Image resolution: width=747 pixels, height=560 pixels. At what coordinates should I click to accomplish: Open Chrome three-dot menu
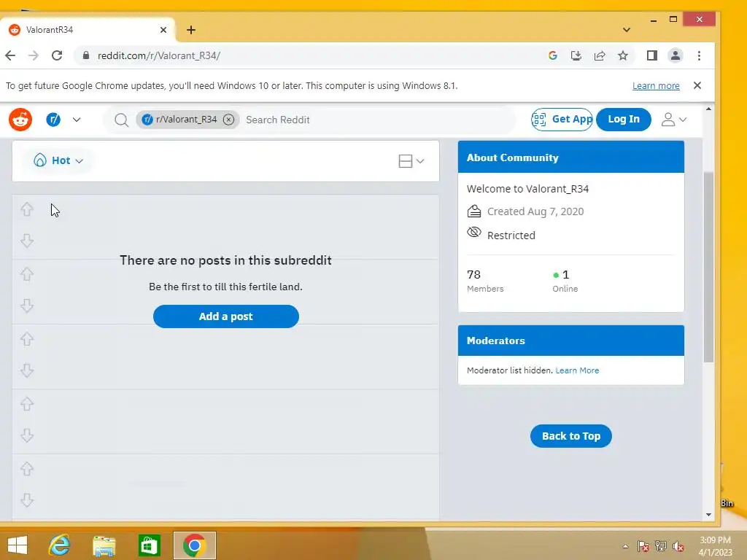(x=699, y=55)
